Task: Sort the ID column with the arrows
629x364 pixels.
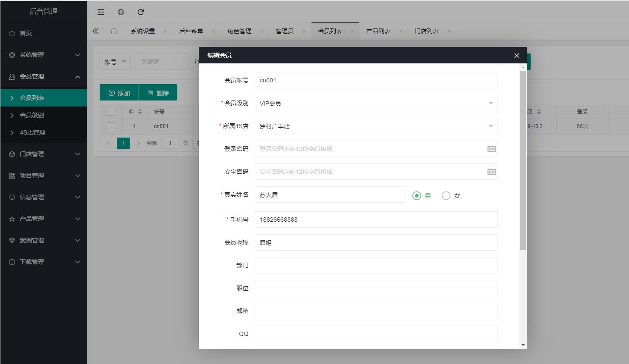Action: (140, 112)
